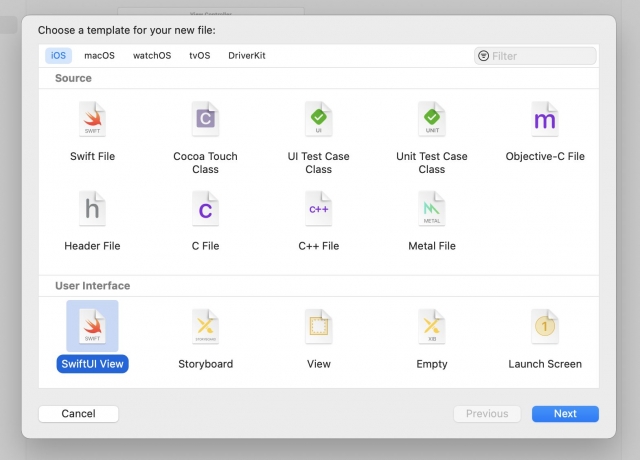Open the watchOS platform tab

152,56
